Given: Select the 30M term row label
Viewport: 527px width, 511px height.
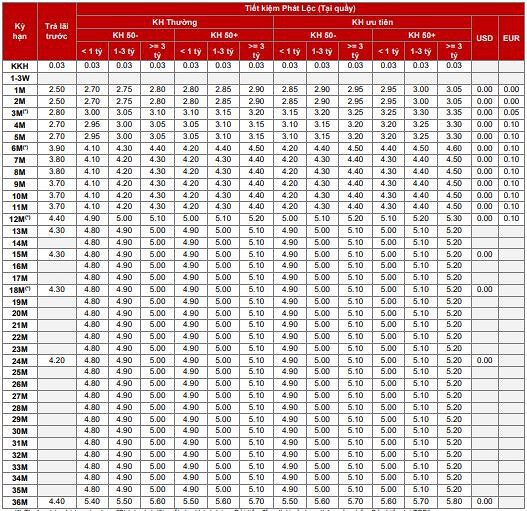Looking at the screenshot, I should 20,431.
